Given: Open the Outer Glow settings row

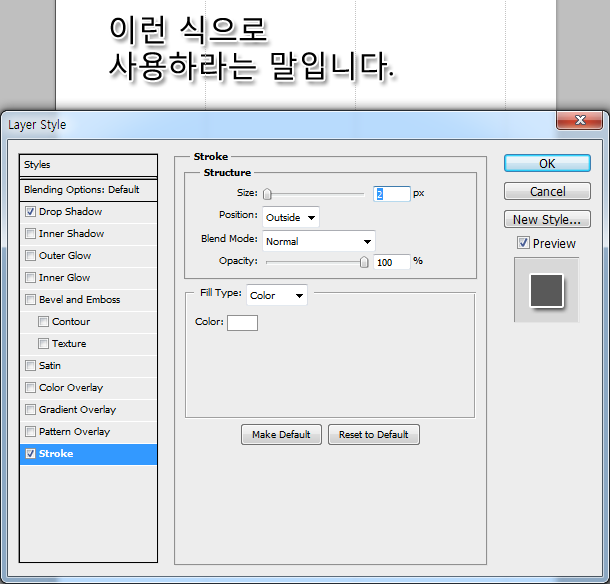Looking at the screenshot, I should [x=88, y=256].
